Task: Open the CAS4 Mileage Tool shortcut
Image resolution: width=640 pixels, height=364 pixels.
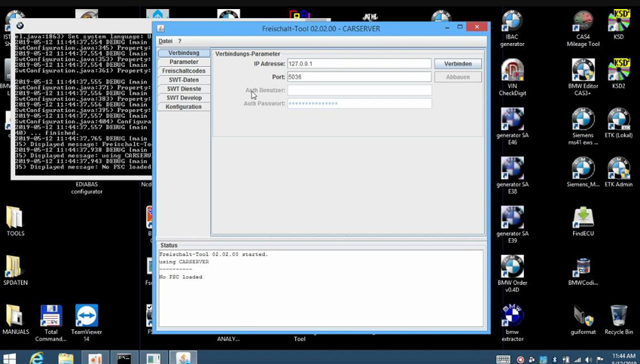Action: [583, 28]
